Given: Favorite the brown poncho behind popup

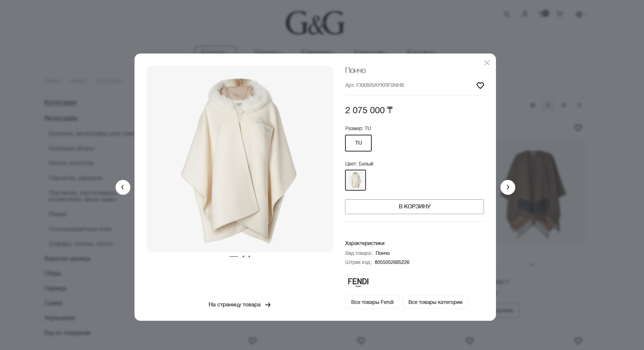Looking at the screenshot, I should tap(578, 128).
